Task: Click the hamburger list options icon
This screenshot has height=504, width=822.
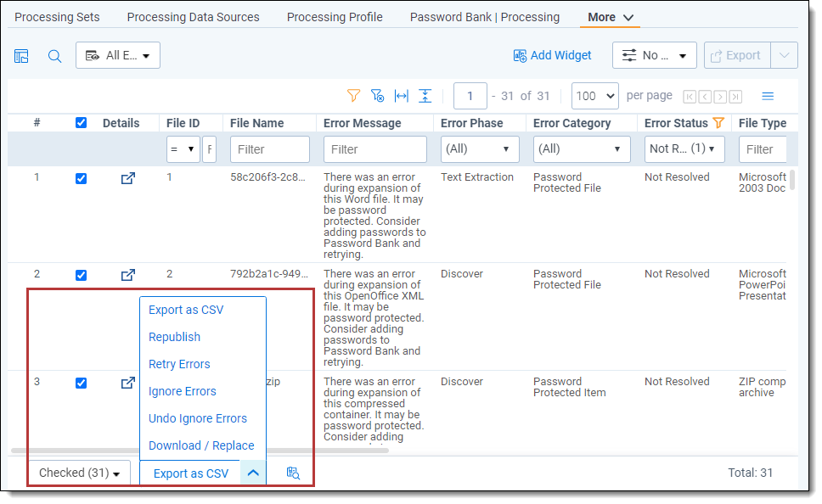Action: pos(768,96)
